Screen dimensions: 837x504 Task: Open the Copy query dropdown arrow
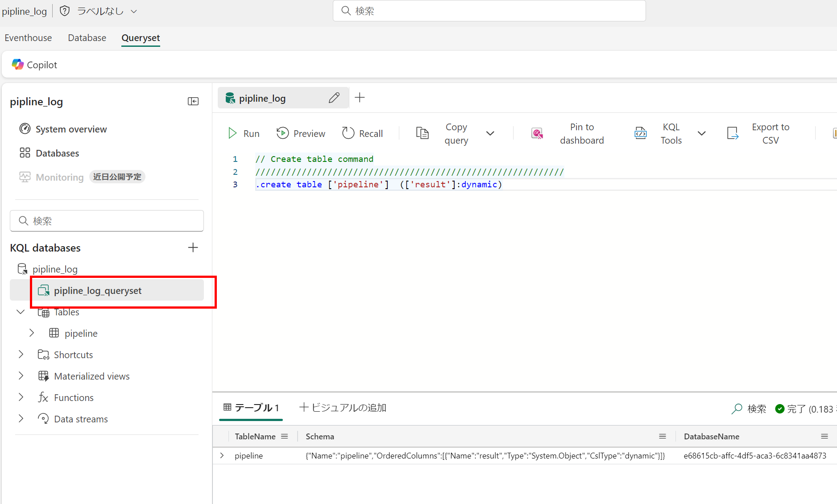tap(490, 133)
